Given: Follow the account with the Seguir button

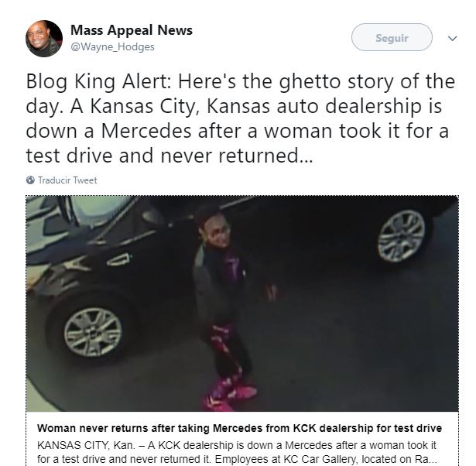Looking at the screenshot, I should pos(392,37).
